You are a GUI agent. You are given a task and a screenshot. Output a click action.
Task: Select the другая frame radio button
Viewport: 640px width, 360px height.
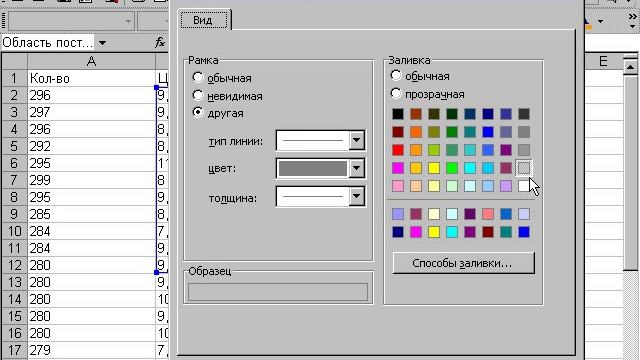(198, 112)
